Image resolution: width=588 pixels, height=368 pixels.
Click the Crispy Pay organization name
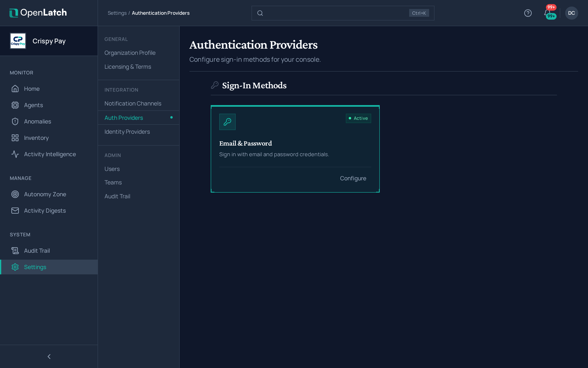49,41
